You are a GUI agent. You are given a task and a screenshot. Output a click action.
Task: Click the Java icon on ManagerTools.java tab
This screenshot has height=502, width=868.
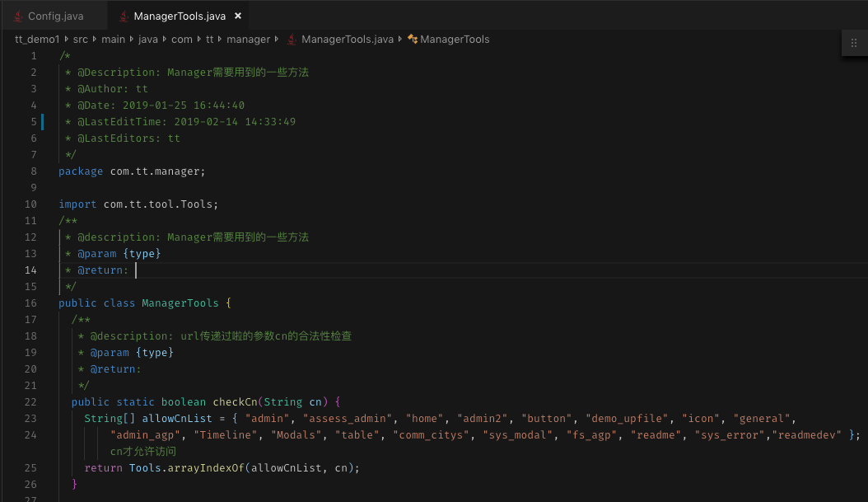tap(124, 16)
